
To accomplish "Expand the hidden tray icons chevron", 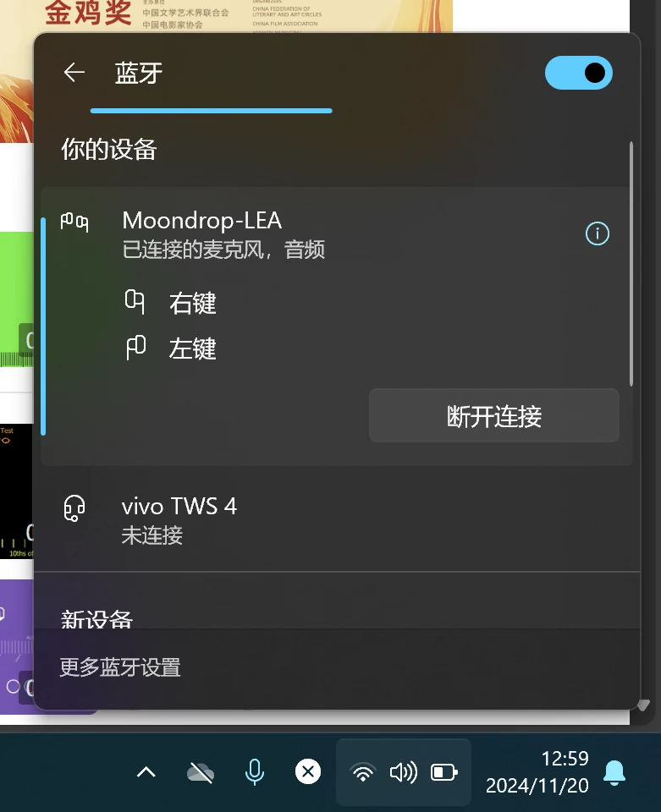I will tap(146, 772).
